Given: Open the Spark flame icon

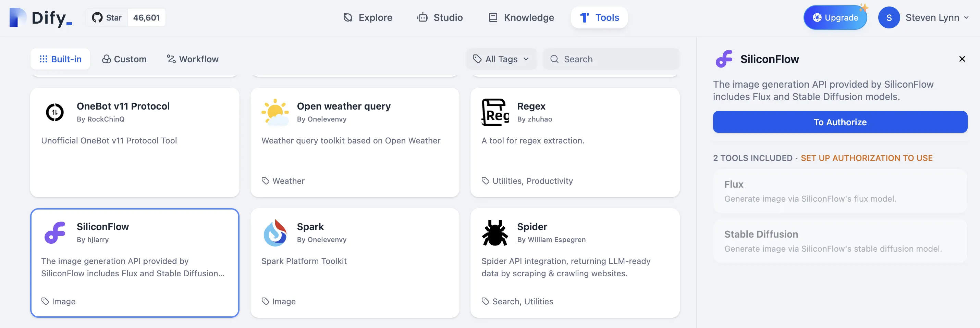Looking at the screenshot, I should point(275,232).
